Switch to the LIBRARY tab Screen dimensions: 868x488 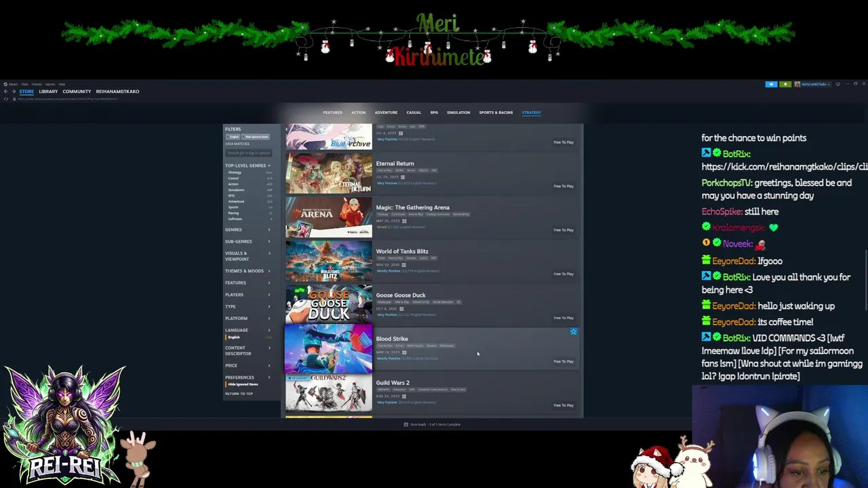pyautogui.click(x=48, y=91)
